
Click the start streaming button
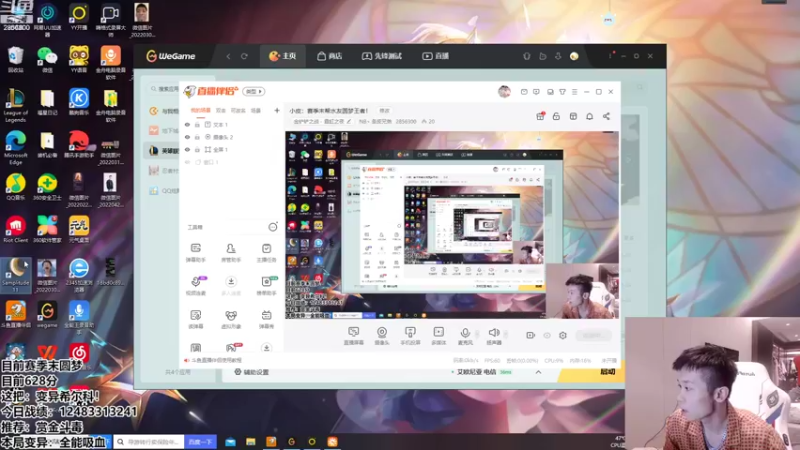[593, 335]
